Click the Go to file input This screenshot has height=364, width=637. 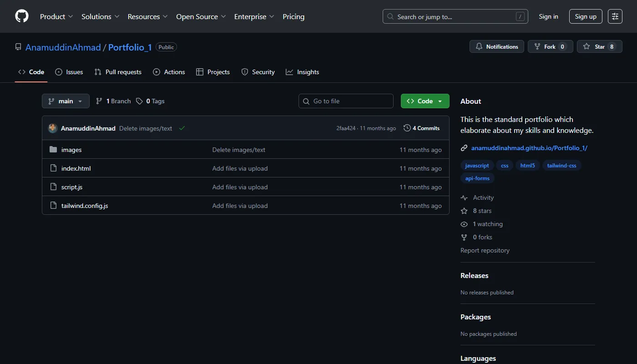pos(346,101)
